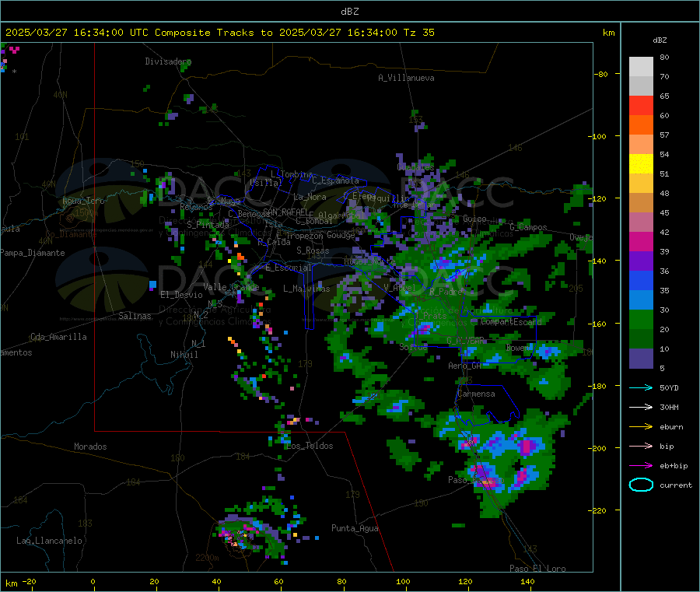This screenshot has height=592, width=700.
Task: Click the A_Villanueva map label
Action: click(406, 78)
